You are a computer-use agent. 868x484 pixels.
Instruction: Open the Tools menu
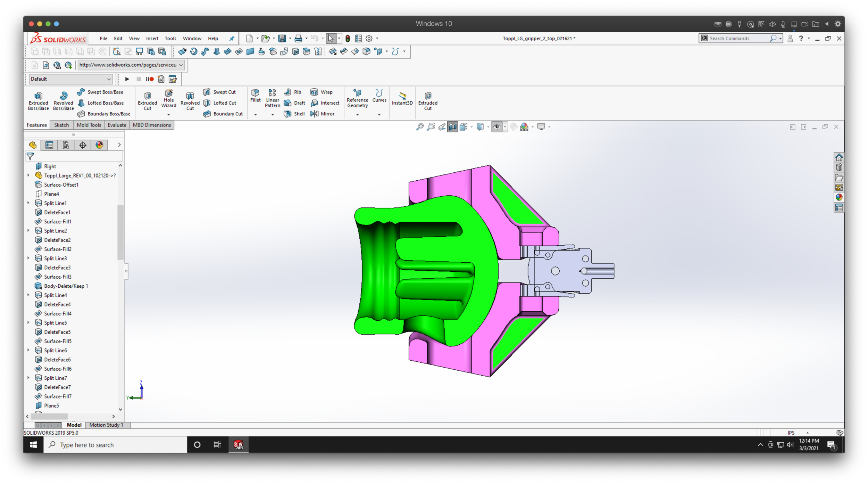(170, 39)
